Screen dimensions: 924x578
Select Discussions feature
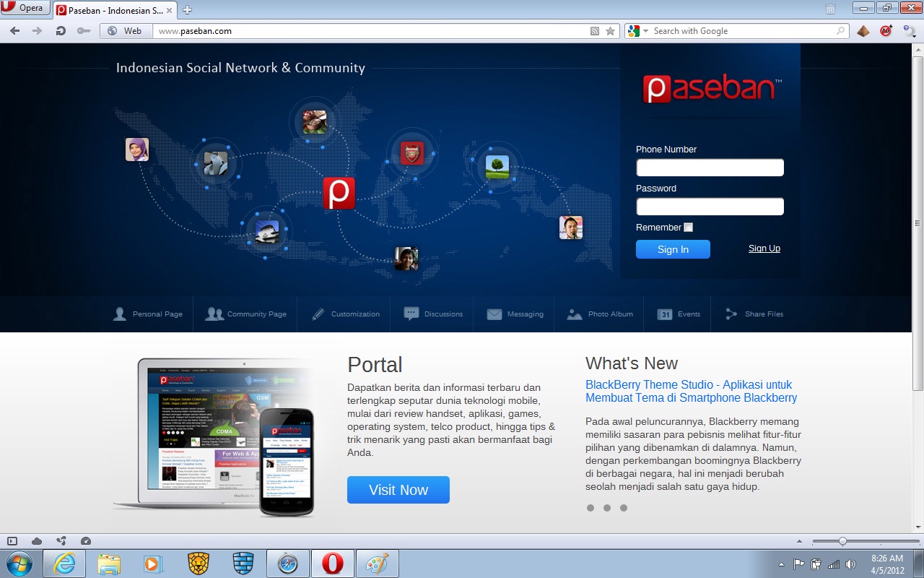[x=433, y=314]
